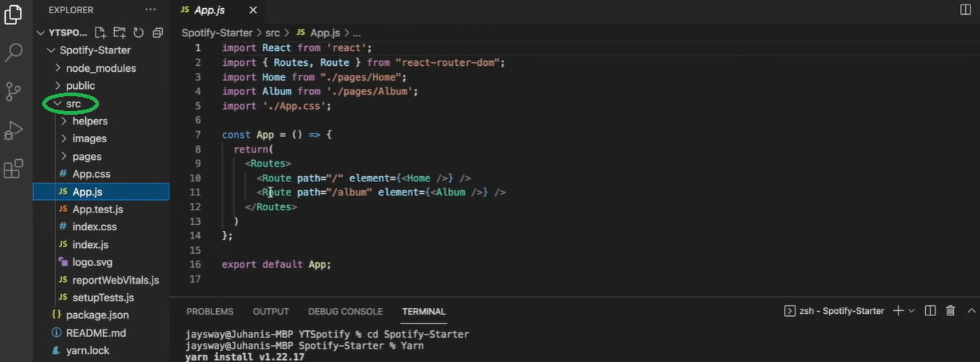This screenshot has height=362, width=980.
Task: Open the Search view in activity bar
Action: tap(13, 53)
